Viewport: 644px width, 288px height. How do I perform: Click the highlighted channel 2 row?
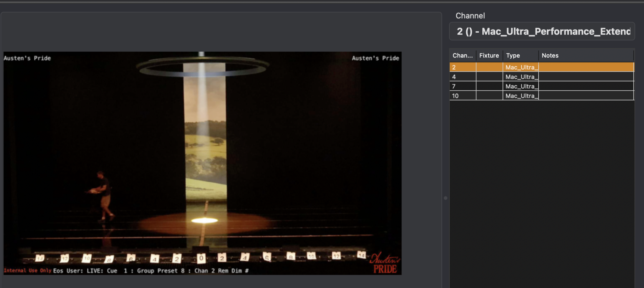pos(462,67)
